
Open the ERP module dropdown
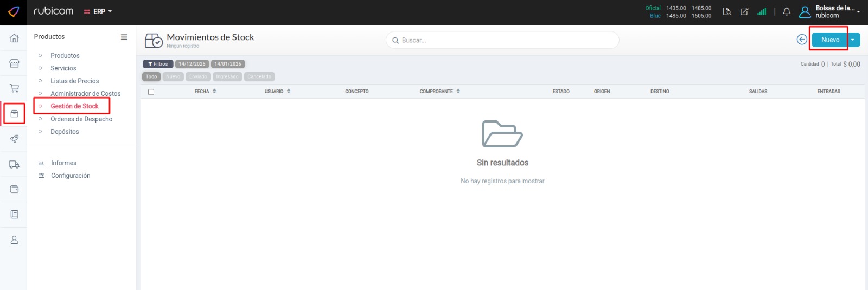pyautogui.click(x=98, y=11)
